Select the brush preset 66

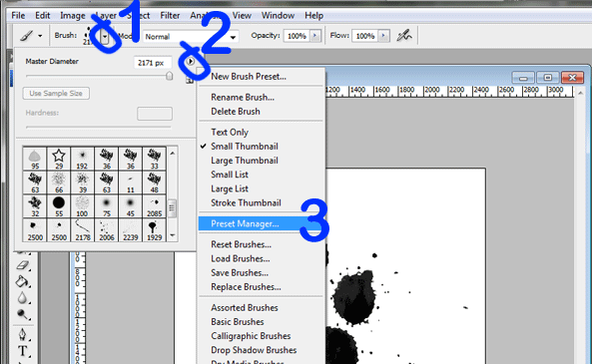(59, 182)
